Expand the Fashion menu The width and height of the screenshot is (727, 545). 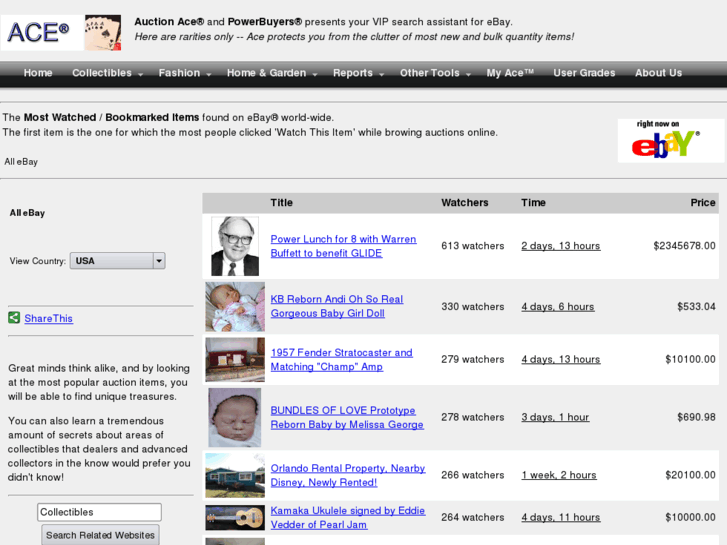click(185, 73)
